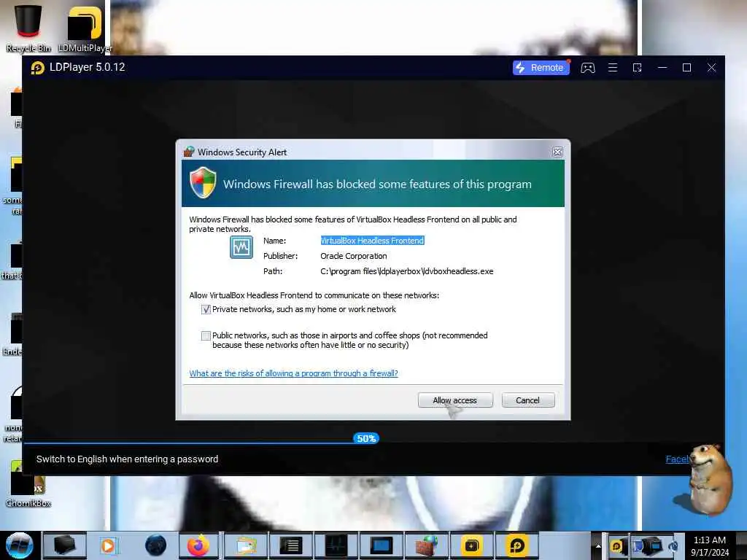Enable Public networks checkbox
747x560 pixels.
206,335
